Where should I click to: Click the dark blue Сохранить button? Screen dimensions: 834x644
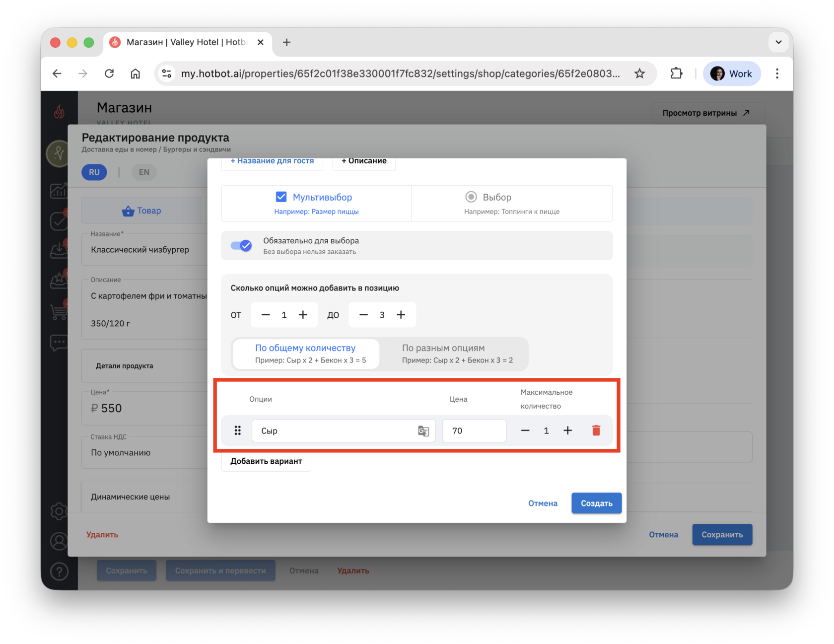pos(722,535)
